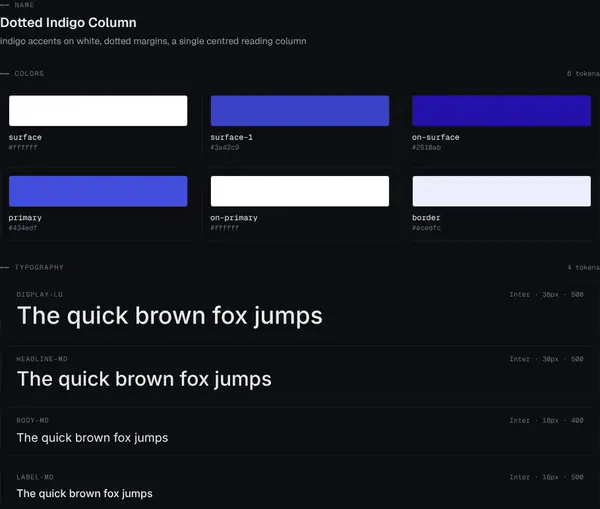Click the 'on-surface' token name
The width and height of the screenshot is (600, 509).
[435, 137]
